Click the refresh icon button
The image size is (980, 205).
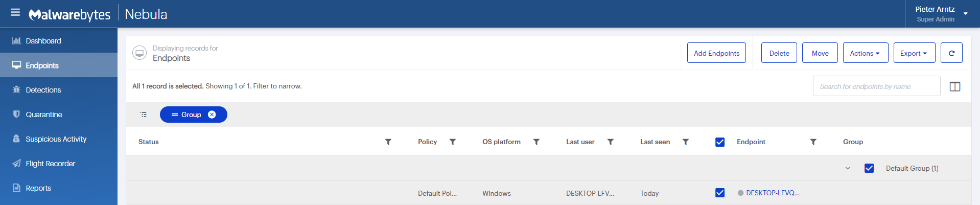click(951, 53)
